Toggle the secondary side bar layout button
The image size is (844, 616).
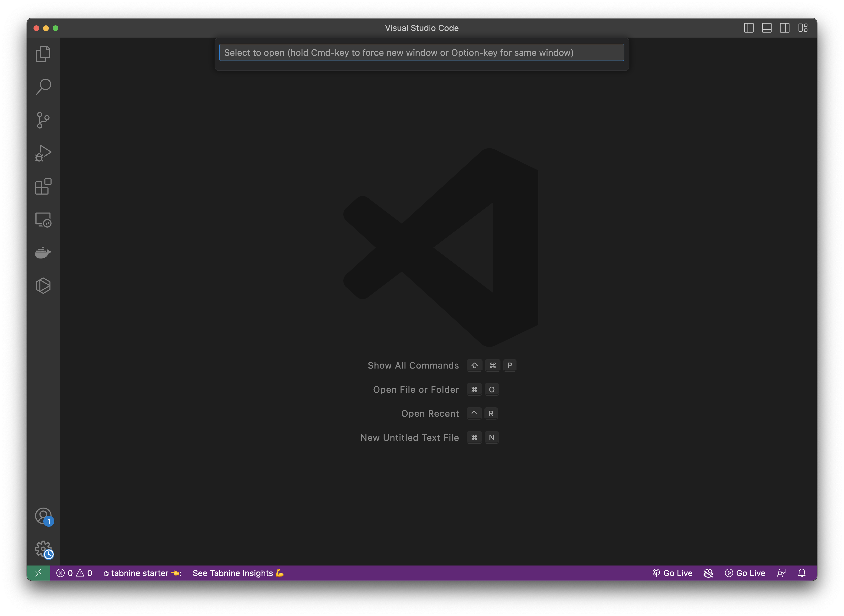tap(784, 28)
